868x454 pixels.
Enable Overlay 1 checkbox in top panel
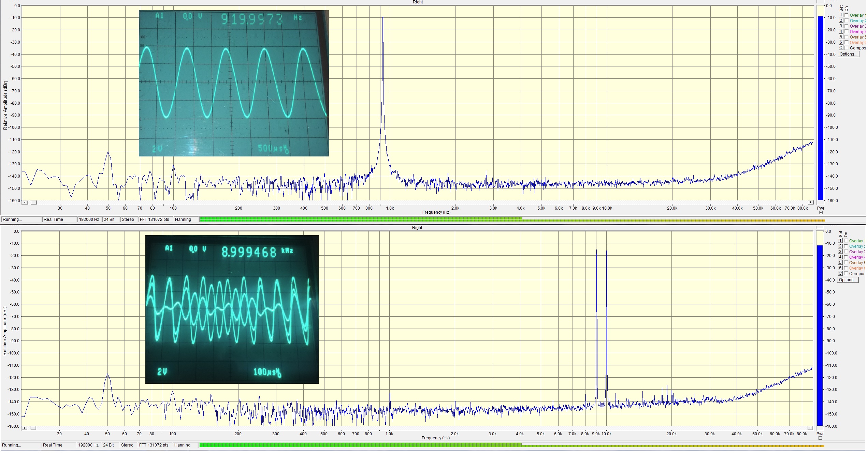pos(847,15)
